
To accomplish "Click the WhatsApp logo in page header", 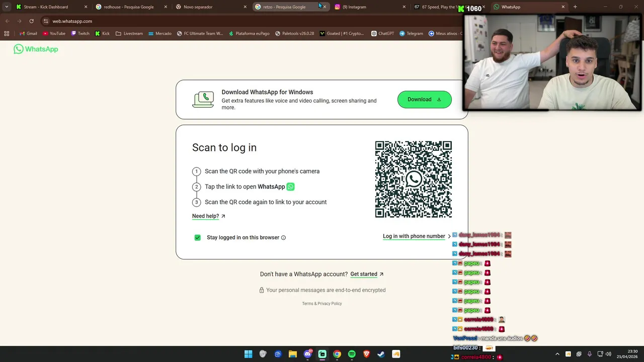I will pos(36,49).
